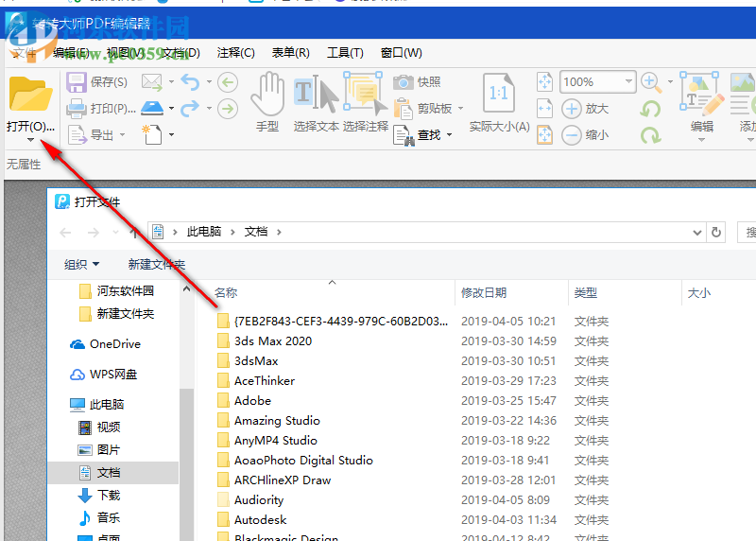
Task: Click the magnifier zoom tool icon
Action: coord(651,82)
